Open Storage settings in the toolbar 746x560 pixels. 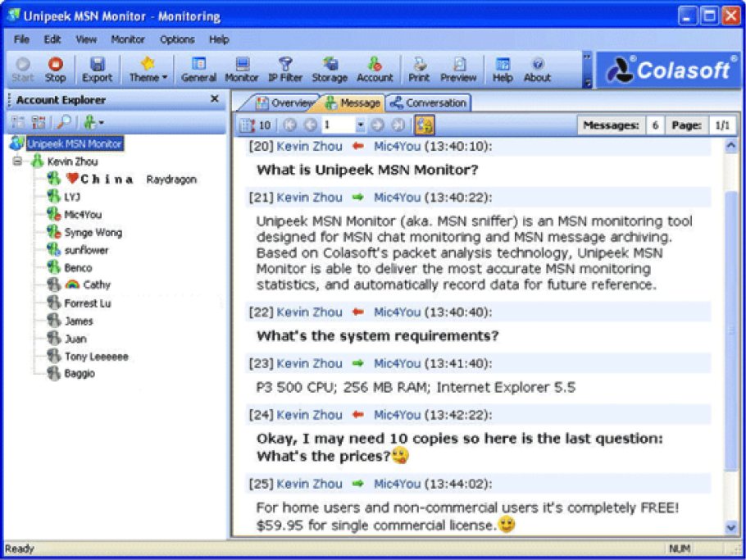[330, 70]
